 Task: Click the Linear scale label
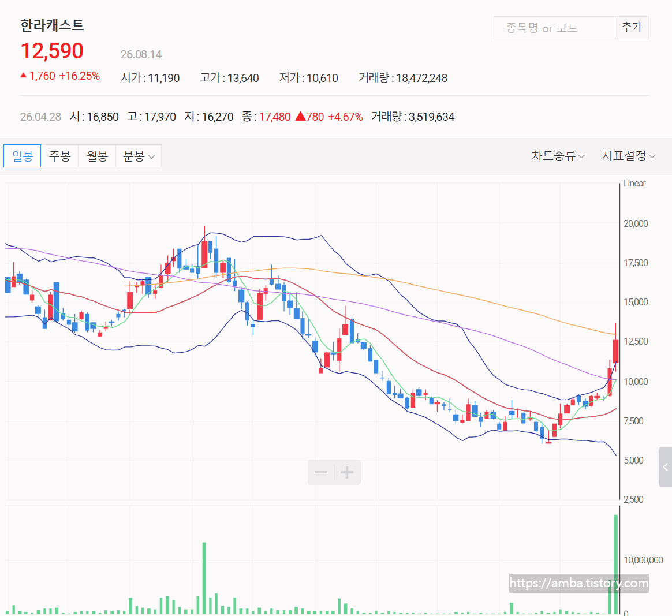coord(634,184)
